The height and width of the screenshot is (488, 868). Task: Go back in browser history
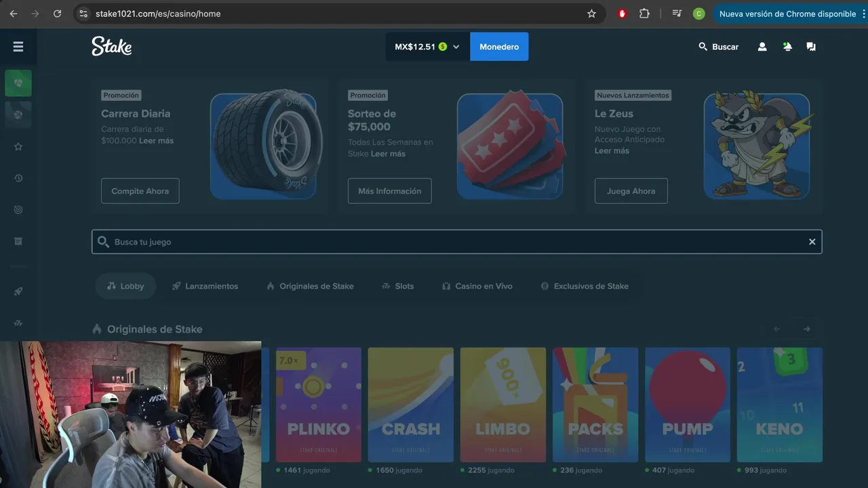(x=14, y=14)
